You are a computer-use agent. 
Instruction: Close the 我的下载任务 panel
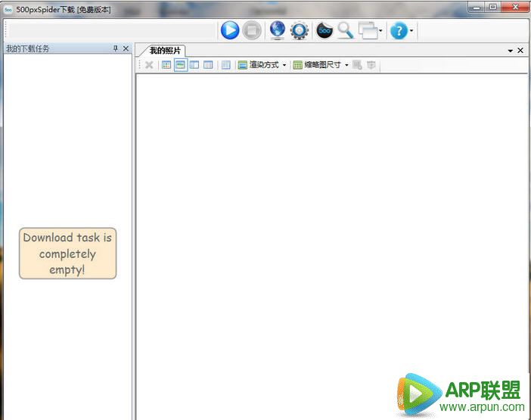pyautogui.click(x=126, y=48)
